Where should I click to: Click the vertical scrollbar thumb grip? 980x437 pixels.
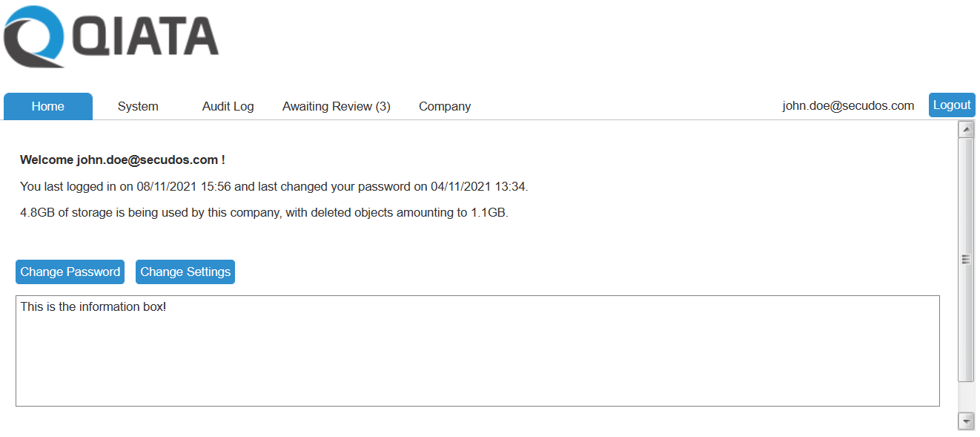point(966,259)
